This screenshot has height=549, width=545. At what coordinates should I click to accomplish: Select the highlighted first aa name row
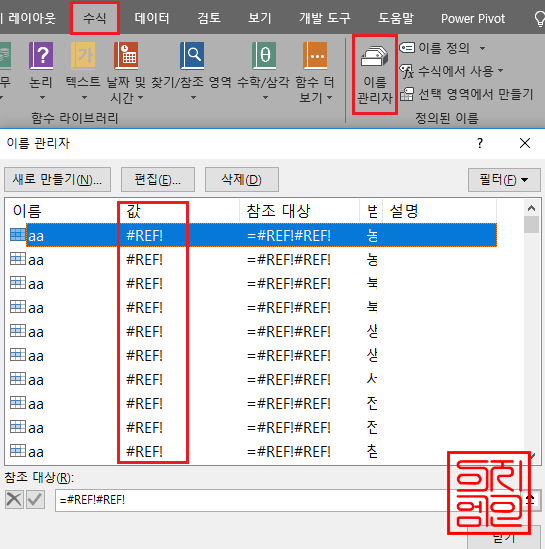253,235
